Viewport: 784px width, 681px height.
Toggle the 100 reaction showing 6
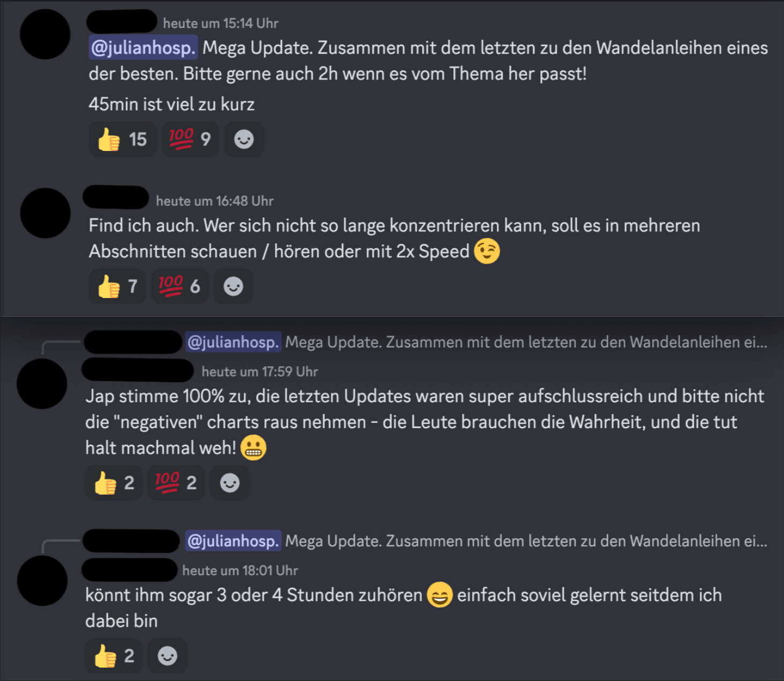pyautogui.click(x=179, y=286)
